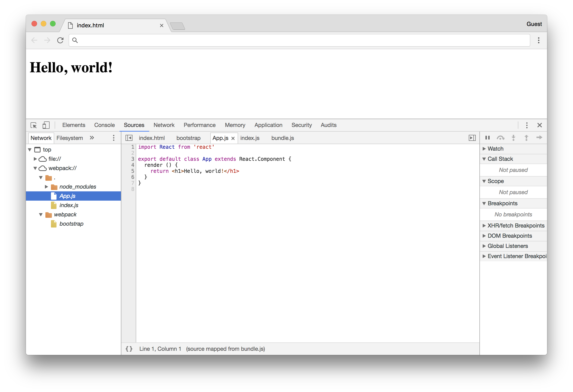Screen dimensions: 573x392
Task: Toggle the device toolbar icon
Action: pos(46,125)
